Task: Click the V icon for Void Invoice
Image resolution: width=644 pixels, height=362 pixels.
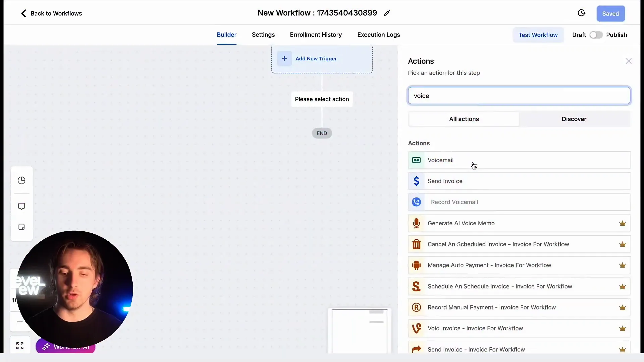Action: pyautogui.click(x=416, y=328)
